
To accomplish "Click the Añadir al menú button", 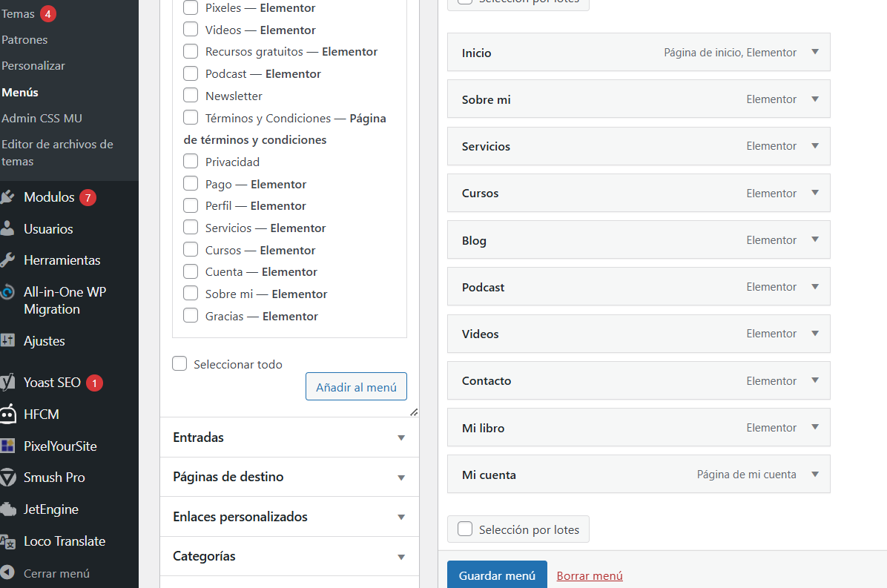I will coord(357,387).
